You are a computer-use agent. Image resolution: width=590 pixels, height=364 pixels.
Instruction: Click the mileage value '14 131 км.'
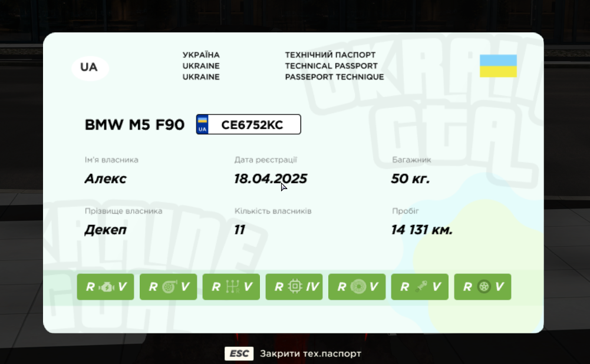pos(422,230)
